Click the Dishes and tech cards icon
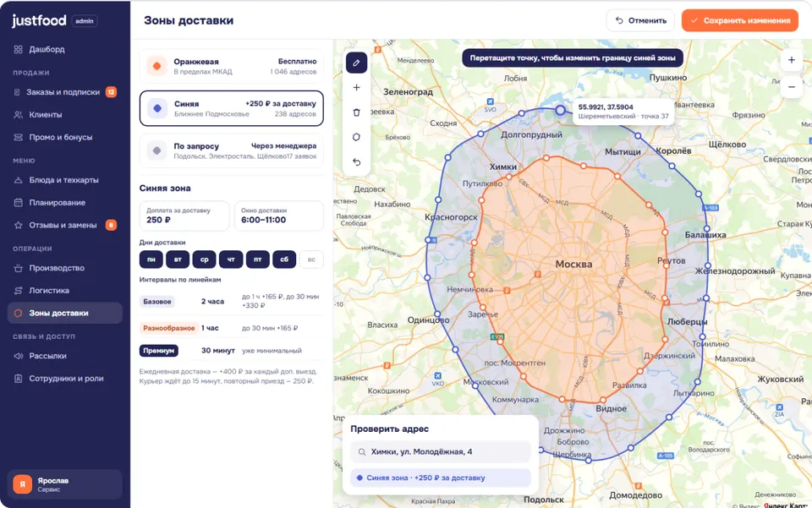The height and width of the screenshot is (508, 812). (18, 180)
